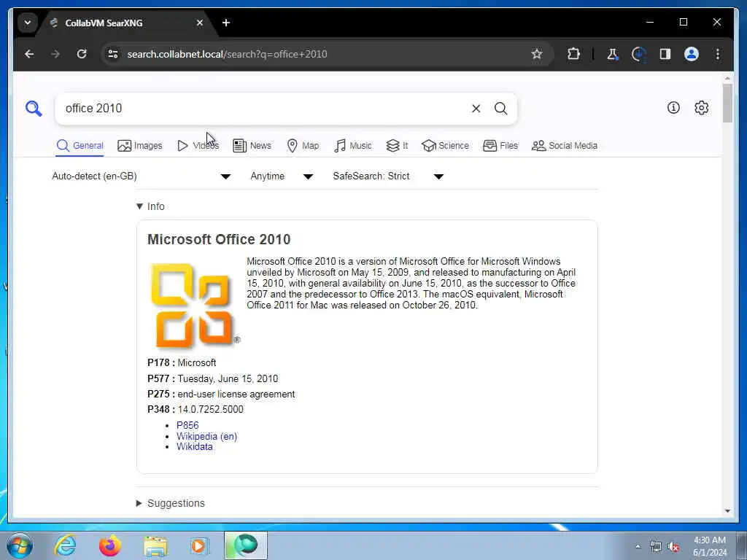Viewport: 747px width, 560px height.
Task: Toggle the browser side panel
Action: pyautogui.click(x=665, y=54)
